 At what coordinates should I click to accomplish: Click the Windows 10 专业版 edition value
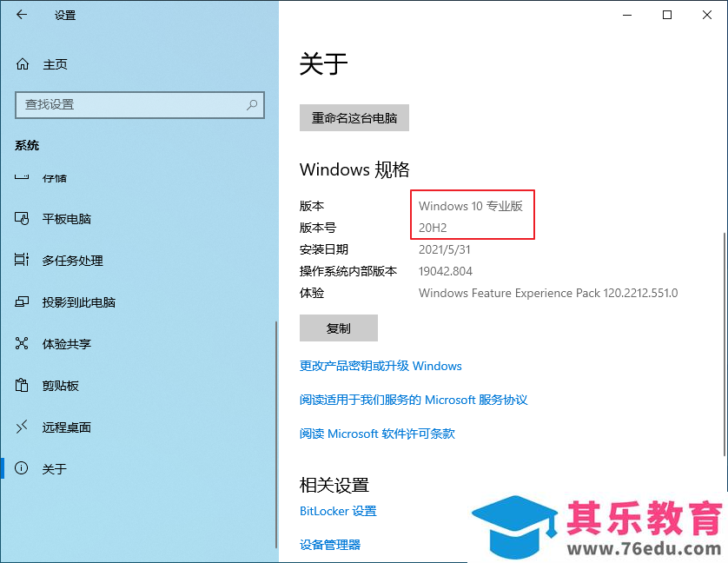pyautogui.click(x=470, y=206)
